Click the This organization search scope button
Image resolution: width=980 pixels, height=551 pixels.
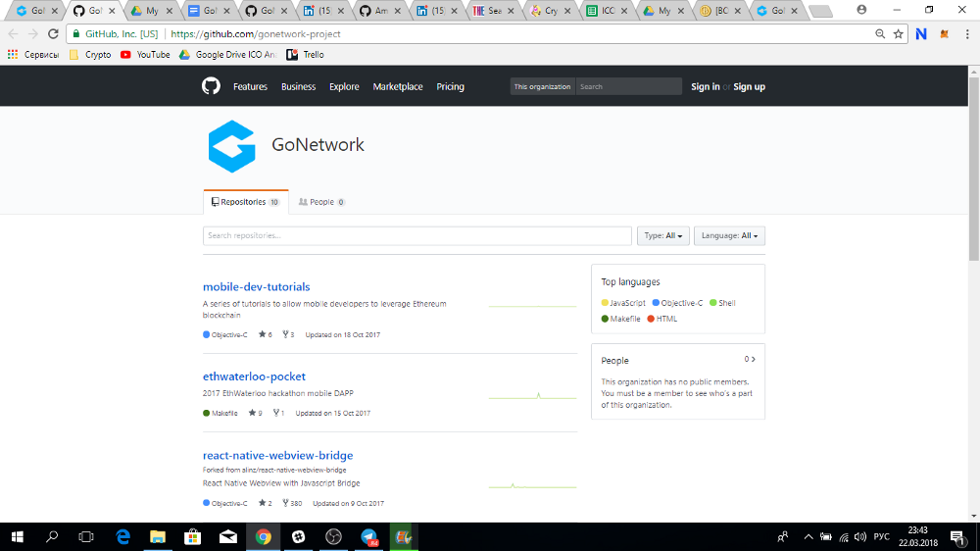542,86
